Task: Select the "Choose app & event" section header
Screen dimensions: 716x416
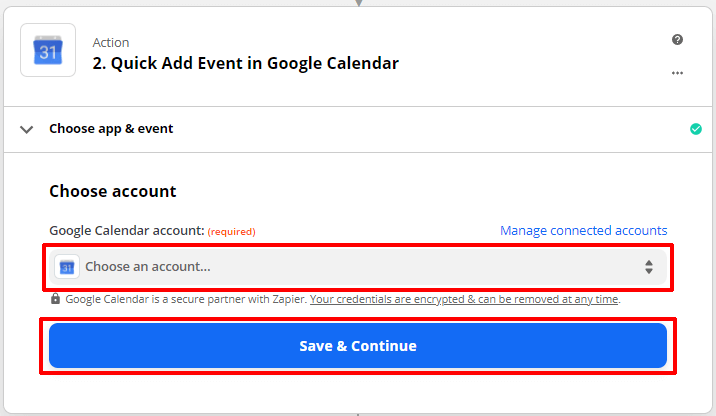Action: tap(111, 129)
